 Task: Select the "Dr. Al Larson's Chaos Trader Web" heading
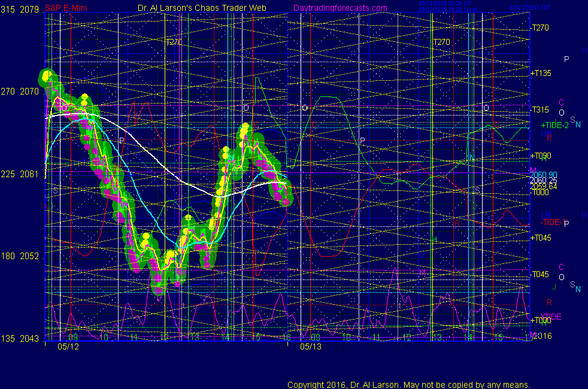click(x=202, y=8)
